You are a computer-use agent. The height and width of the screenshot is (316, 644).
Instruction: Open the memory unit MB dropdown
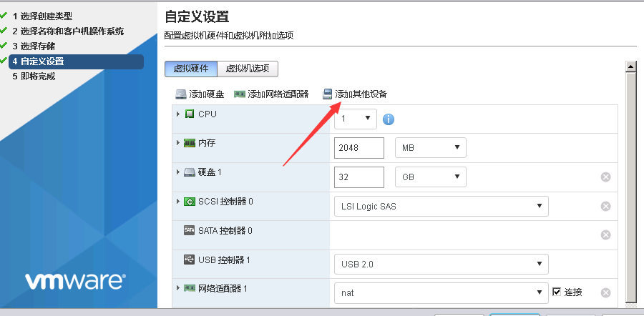[431, 148]
